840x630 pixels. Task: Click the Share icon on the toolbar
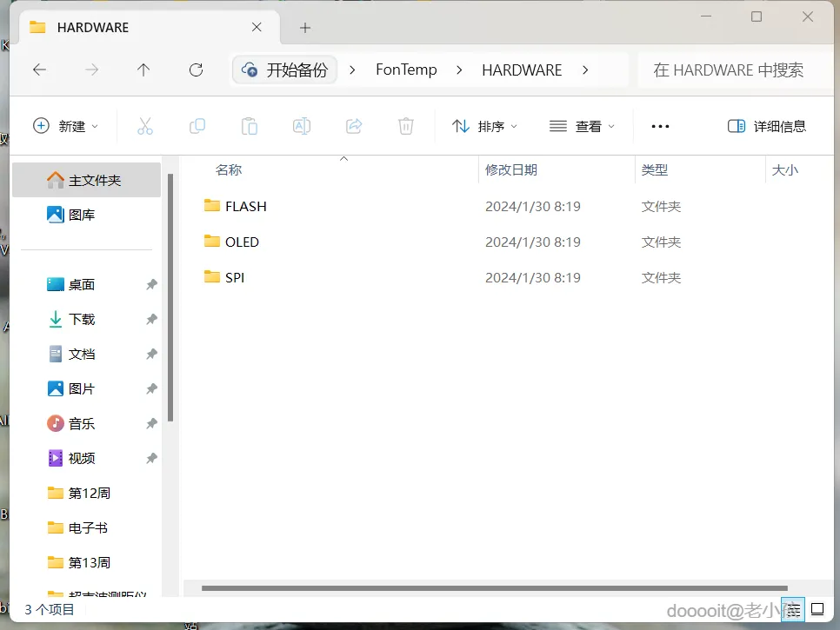354,126
